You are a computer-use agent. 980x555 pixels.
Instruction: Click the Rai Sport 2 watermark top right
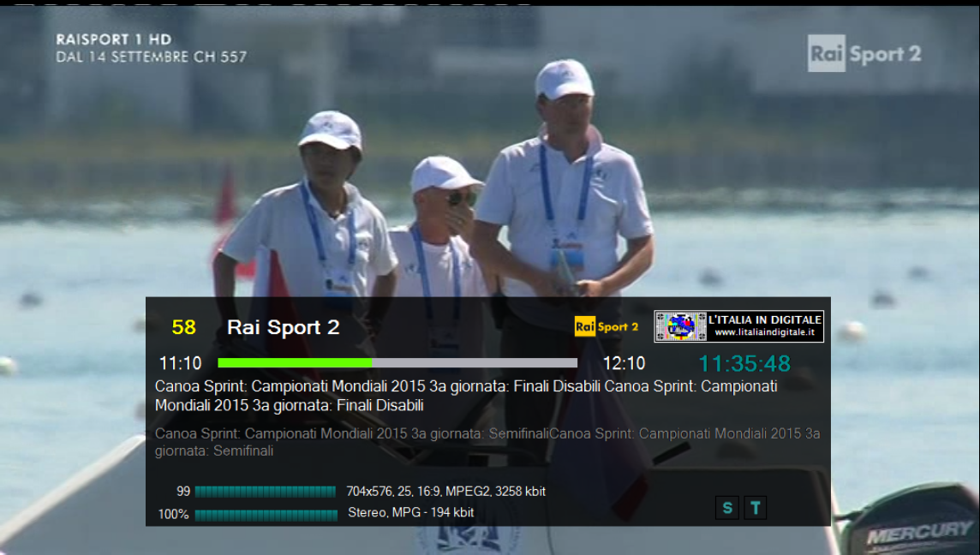[x=864, y=54]
